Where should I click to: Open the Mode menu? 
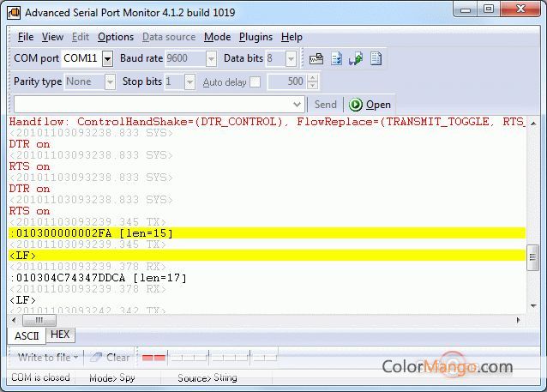click(217, 37)
